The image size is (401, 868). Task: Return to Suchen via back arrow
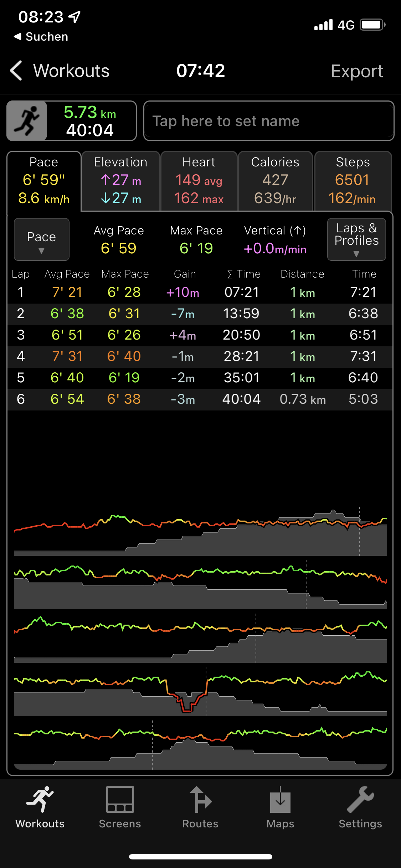17,36
